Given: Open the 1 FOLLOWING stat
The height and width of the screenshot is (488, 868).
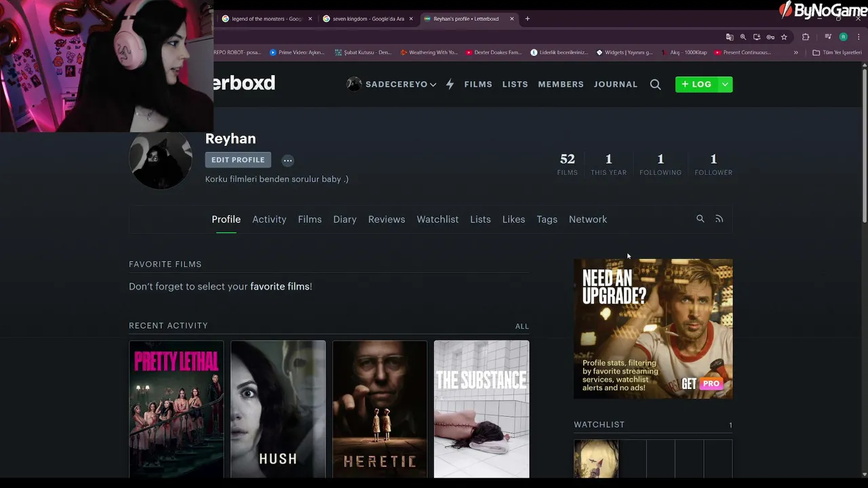Looking at the screenshot, I should pos(660,164).
